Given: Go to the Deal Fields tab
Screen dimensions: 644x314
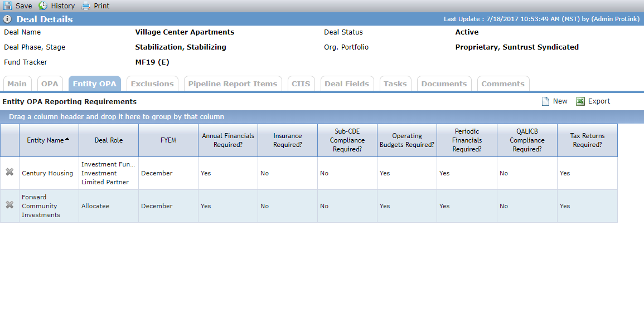Looking at the screenshot, I should [347, 84].
